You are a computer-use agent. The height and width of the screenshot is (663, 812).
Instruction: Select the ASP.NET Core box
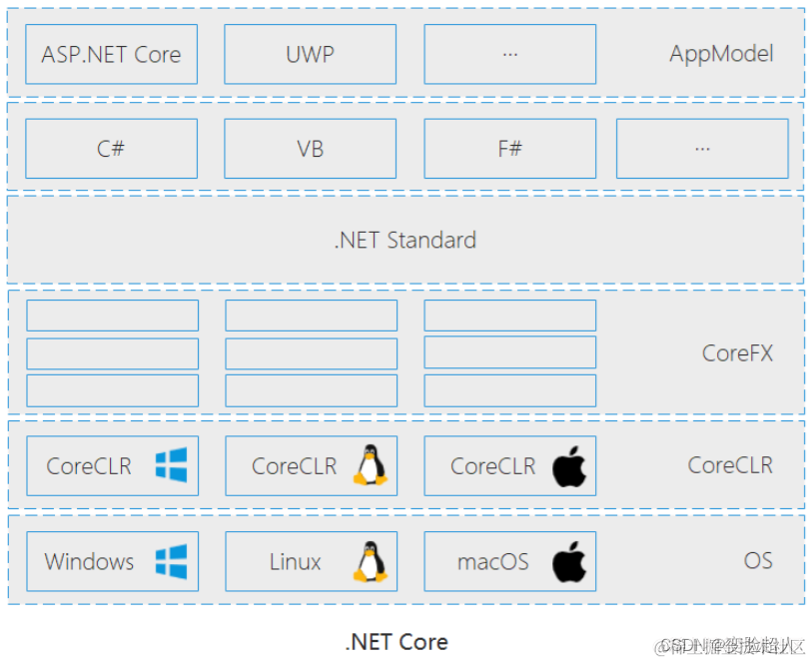(x=111, y=54)
